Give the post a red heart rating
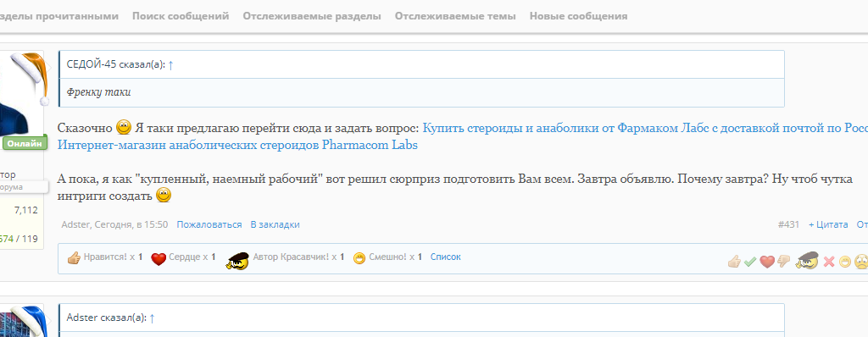Screen dimensions: 868x337 [x=766, y=261]
